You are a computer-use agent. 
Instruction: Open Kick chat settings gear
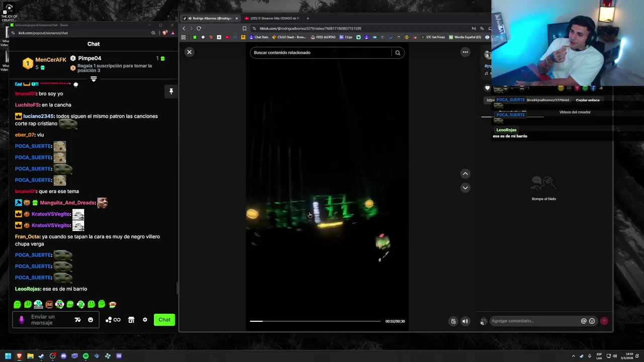(x=145, y=320)
